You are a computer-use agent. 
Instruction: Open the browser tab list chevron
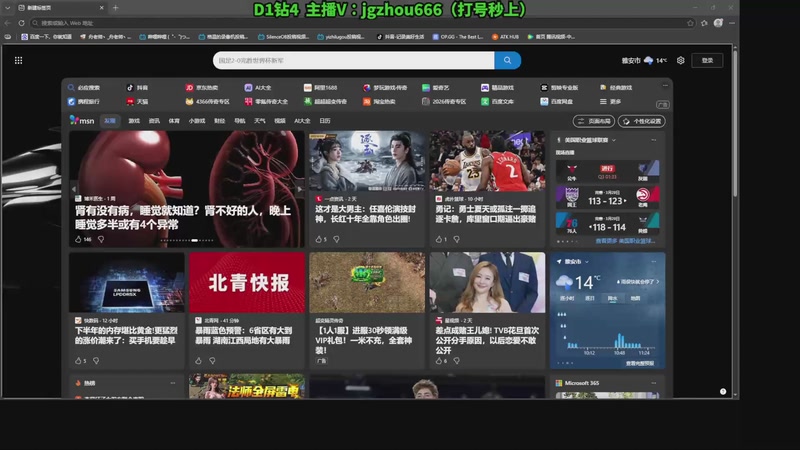pos(7,8)
